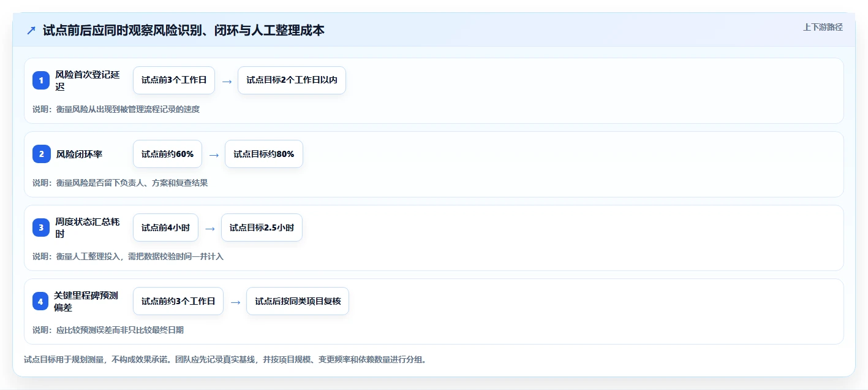Click the arrow icon beside the header title
The height and width of the screenshot is (390, 868).
click(x=31, y=31)
